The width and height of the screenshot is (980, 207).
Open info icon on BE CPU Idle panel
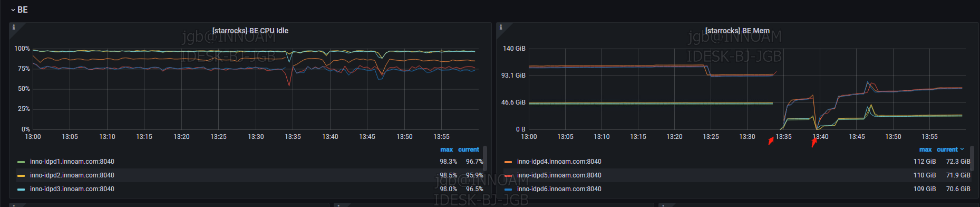tap(14, 27)
